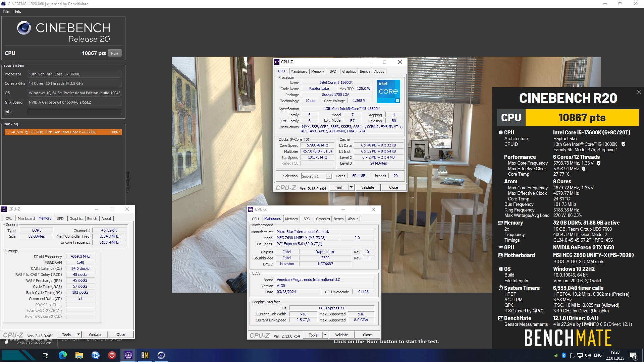
Task: Select Memory tab in the CPU-Z Mainboard window
Action: pyautogui.click(x=291, y=219)
